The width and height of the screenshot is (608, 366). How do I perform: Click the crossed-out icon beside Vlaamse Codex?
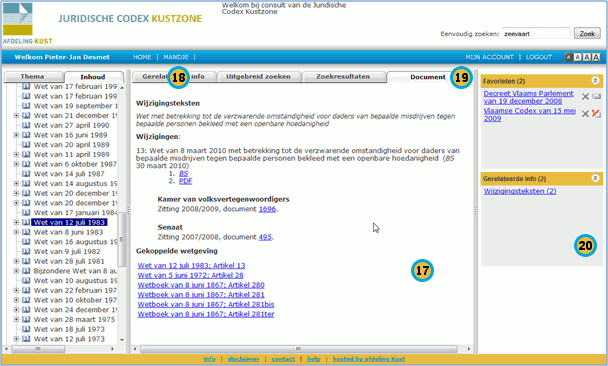tap(596, 114)
